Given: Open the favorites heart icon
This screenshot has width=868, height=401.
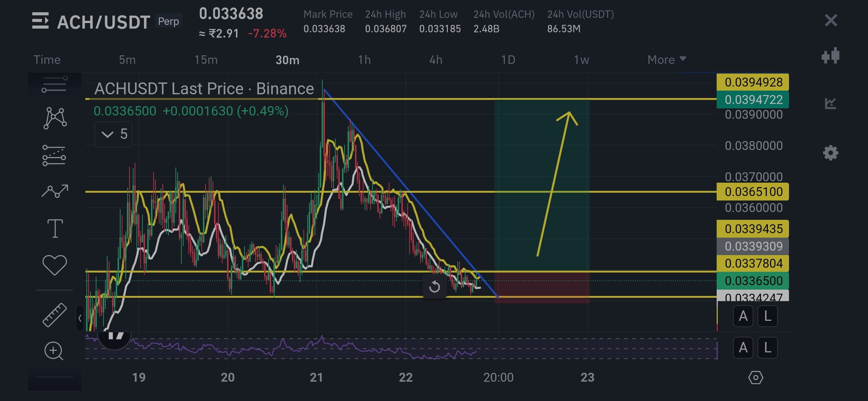Looking at the screenshot, I should (55, 265).
